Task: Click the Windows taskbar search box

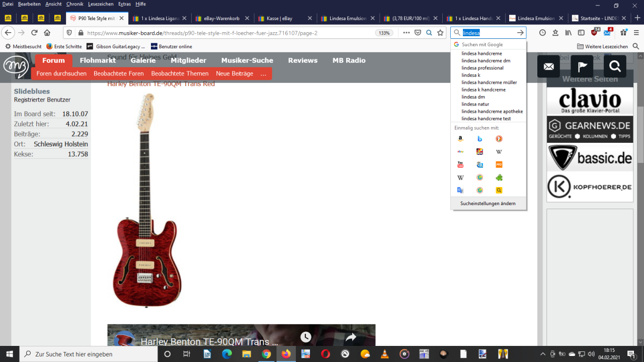Action: (x=89, y=354)
